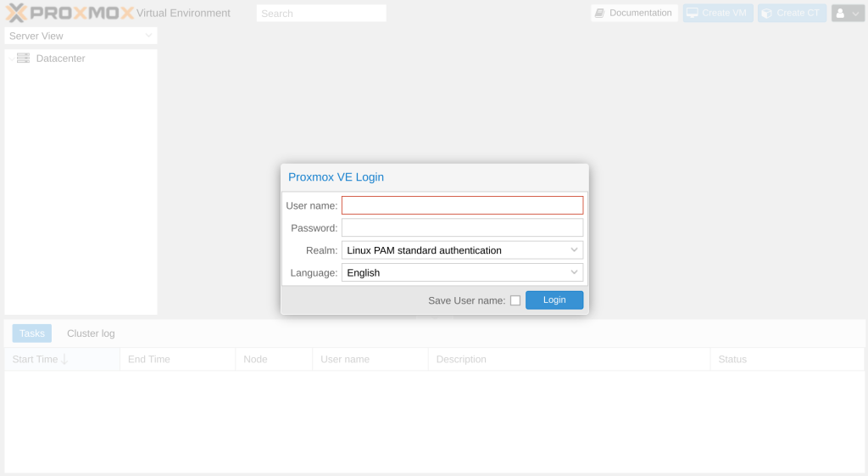Focus the Password field
Viewport: 868px width, 476px height.
click(x=462, y=227)
